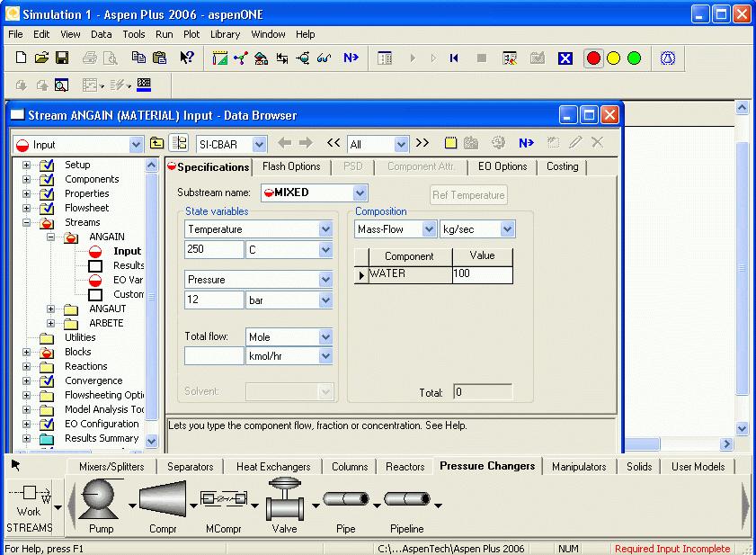
Task: Switch to the EO Options tab
Action: pos(503,166)
